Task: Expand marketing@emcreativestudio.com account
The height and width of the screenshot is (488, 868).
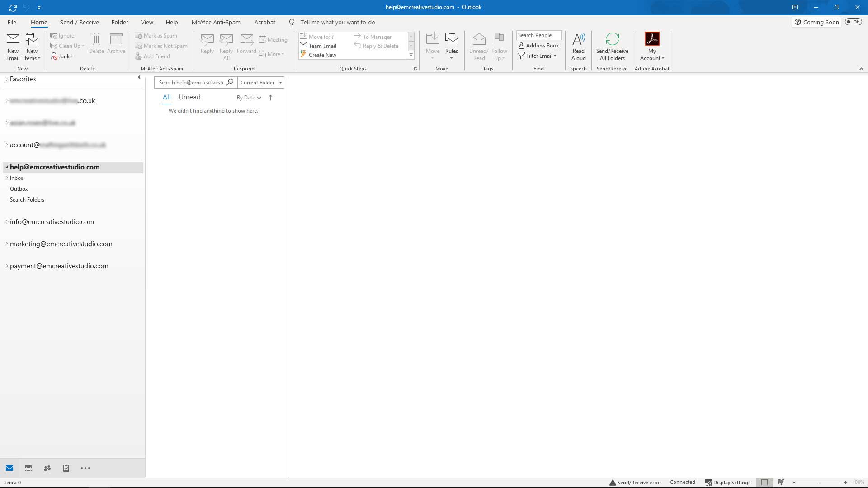Action: [7, 244]
